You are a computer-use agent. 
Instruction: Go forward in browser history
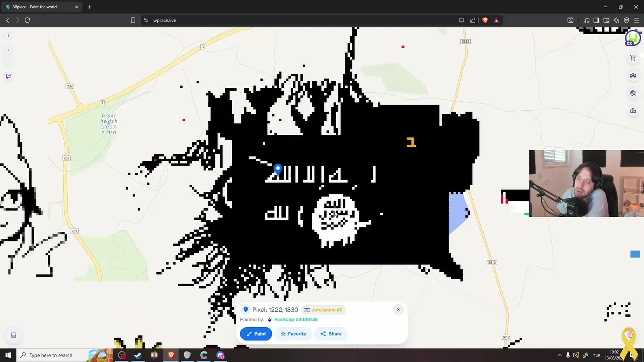coord(17,20)
